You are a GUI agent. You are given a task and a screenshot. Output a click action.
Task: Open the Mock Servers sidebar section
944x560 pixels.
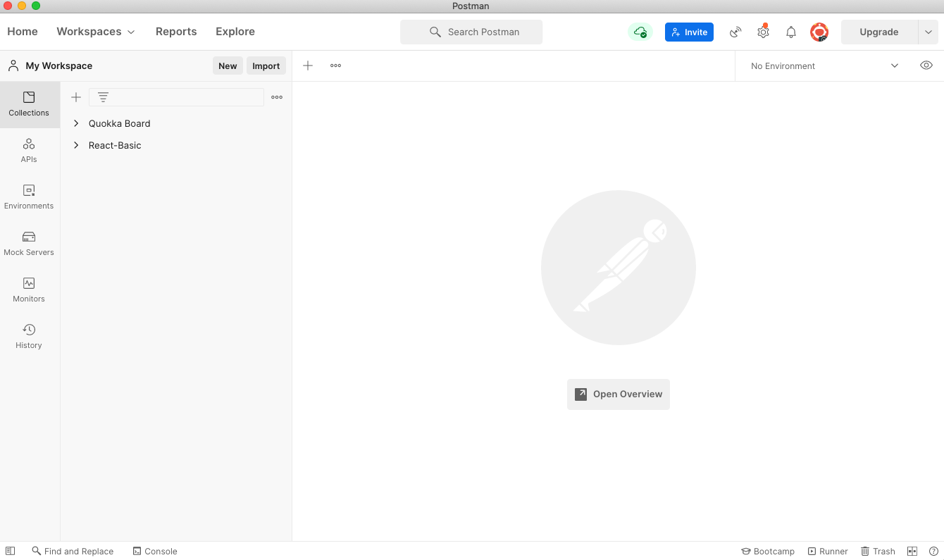[29, 244]
